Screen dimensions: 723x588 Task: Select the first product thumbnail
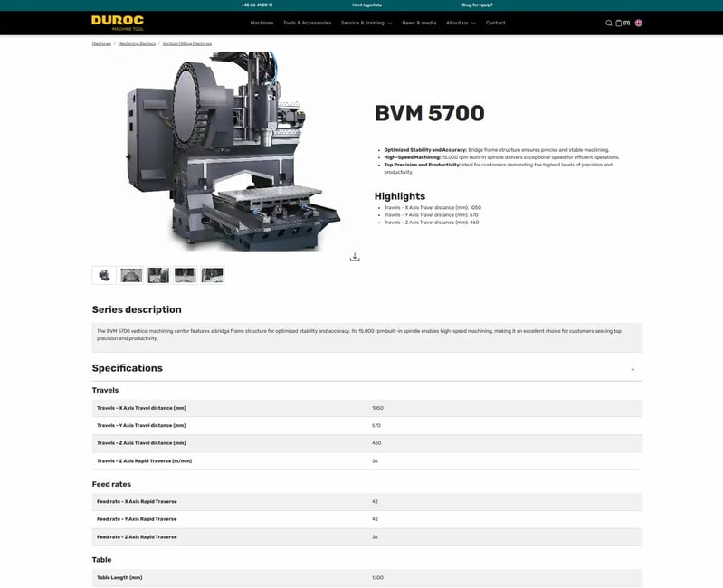point(104,275)
